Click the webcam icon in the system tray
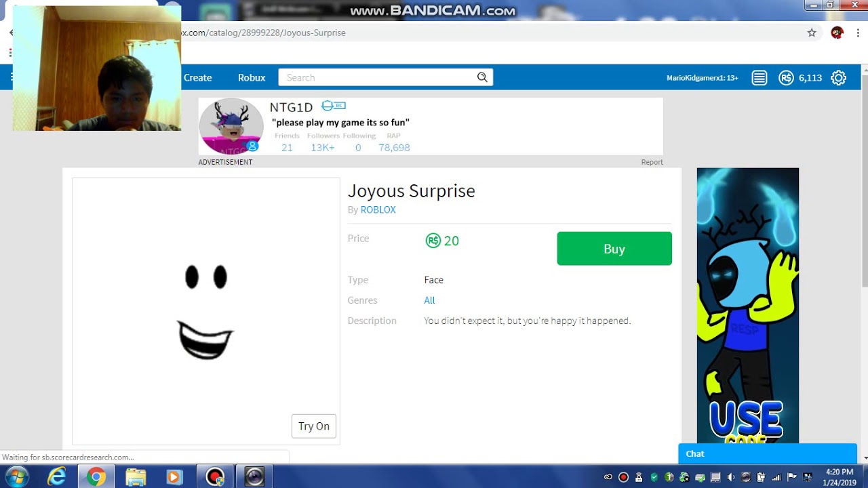The image size is (868, 488). click(x=746, y=476)
